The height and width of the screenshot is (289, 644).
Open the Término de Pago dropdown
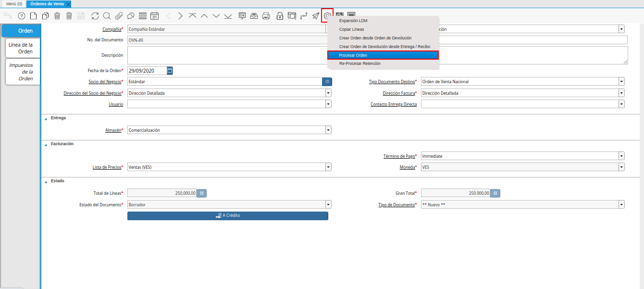(621, 156)
